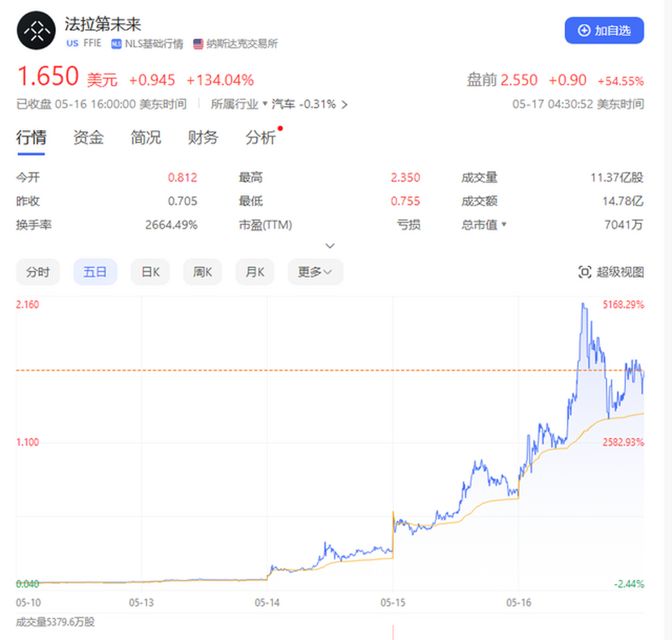Screen dimensions: 672x640
Task: Open the 分析 tab
Action: [260, 137]
